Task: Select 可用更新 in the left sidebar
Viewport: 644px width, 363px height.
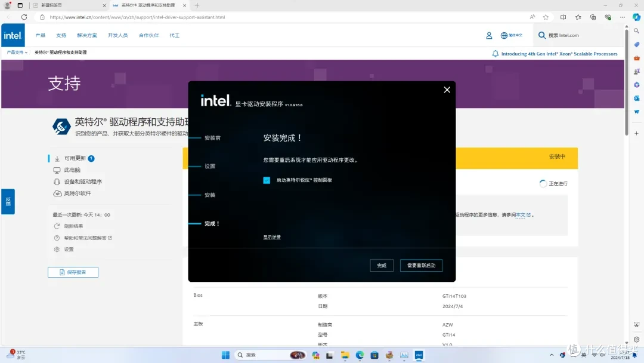Action: coord(75,158)
